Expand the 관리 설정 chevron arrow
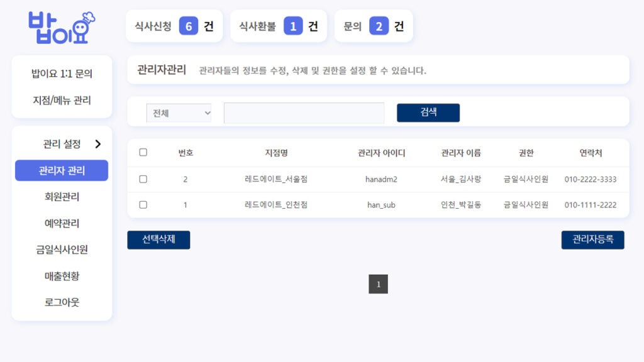Image resolution: width=644 pixels, height=362 pixels. coord(97,144)
